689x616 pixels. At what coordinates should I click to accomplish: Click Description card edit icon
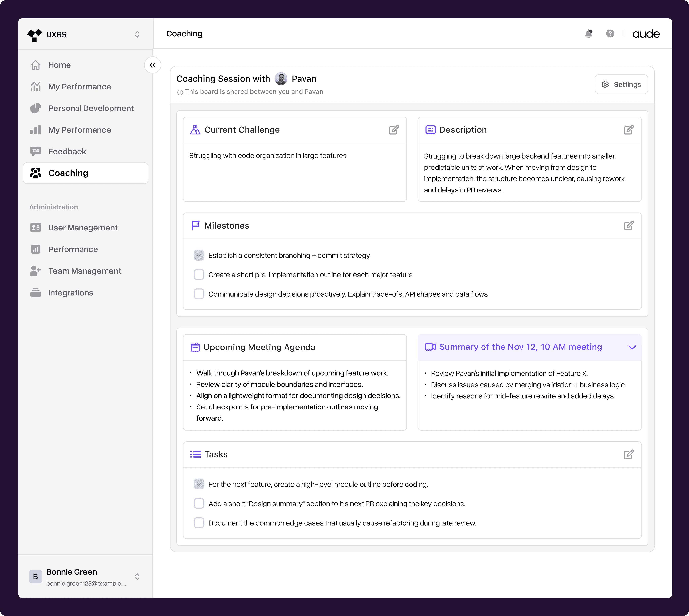(628, 130)
